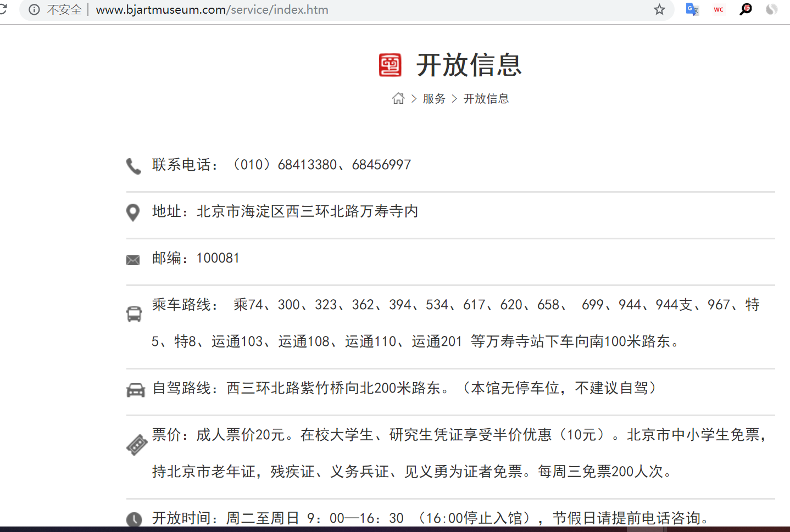The image size is (790, 532).
Task: Open the 服务 breadcrumb link
Action: [434, 99]
